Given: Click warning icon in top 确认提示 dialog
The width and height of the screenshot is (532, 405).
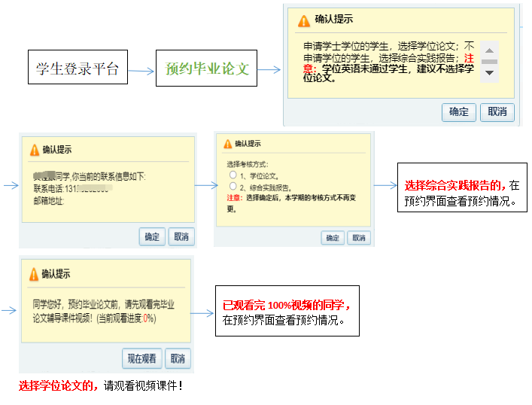Looking at the screenshot, I should click(x=304, y=21).
